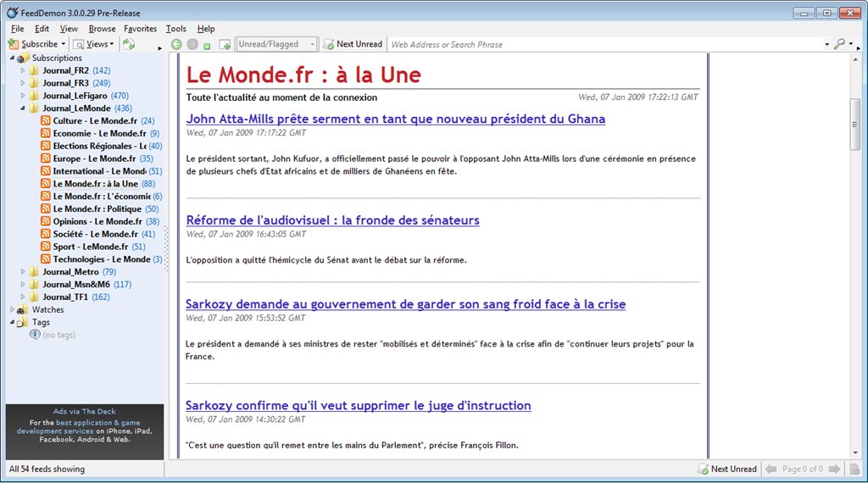Click Next Unread in the toolbar
This screenshot has width=868, height=483.
pyautogui.click(x=353, y=44)
